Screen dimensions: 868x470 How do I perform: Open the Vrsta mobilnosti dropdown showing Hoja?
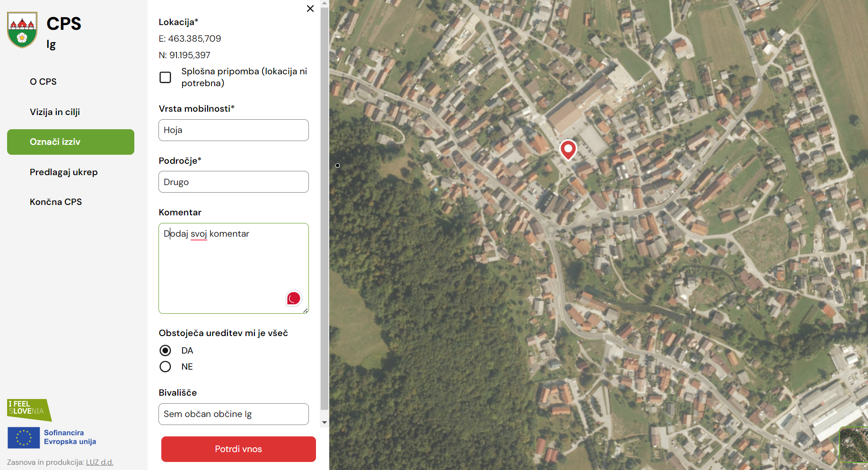pos(233,130)
